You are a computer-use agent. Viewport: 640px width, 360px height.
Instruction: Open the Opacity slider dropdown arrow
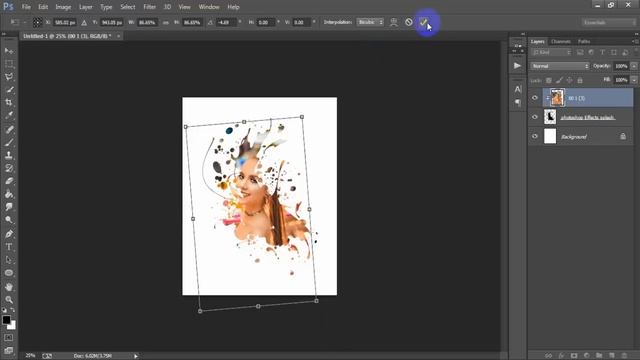(x=634, y=66)
